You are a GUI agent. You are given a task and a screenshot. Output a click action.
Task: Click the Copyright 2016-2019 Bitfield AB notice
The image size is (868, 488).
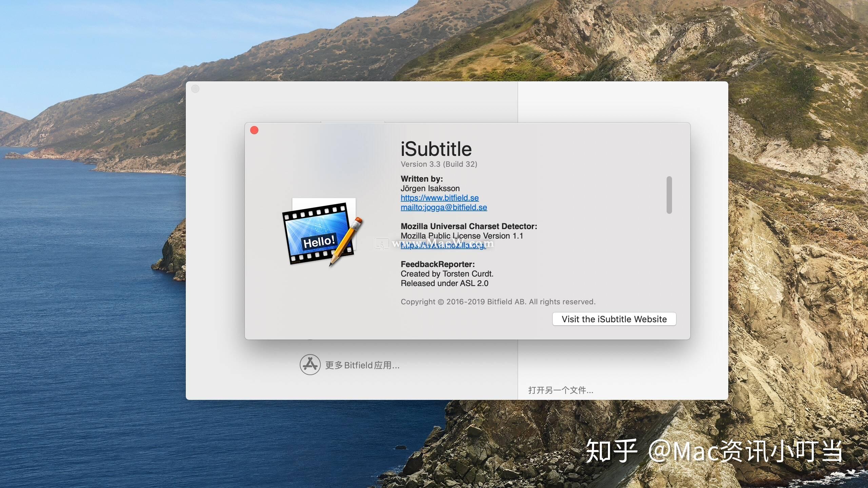(x=498, y=302)
